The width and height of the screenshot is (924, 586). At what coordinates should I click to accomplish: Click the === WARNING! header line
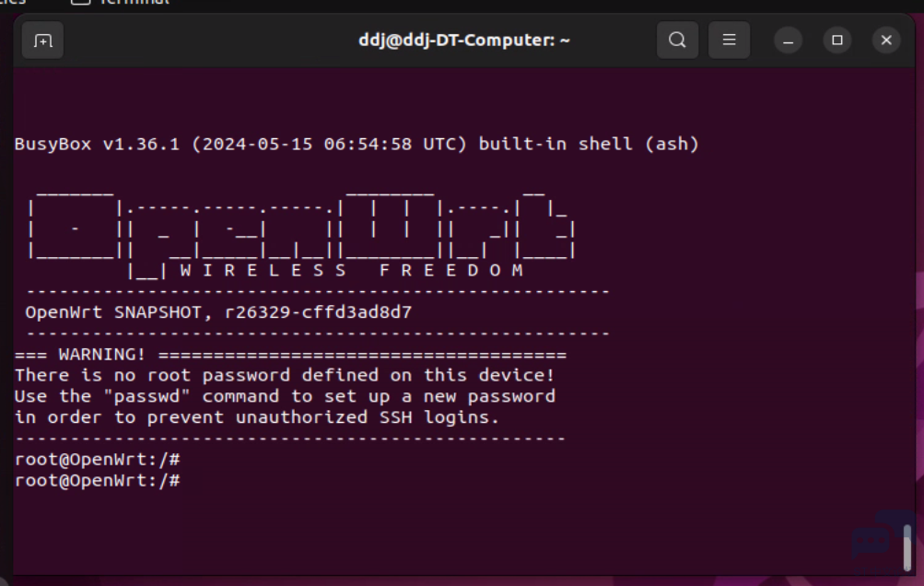pos(290,355)
